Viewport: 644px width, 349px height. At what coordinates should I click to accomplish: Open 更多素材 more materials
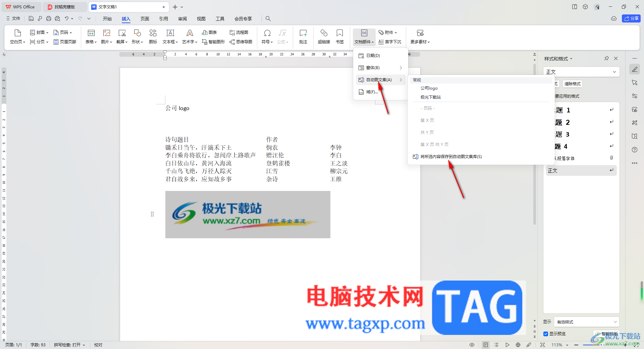420,37
